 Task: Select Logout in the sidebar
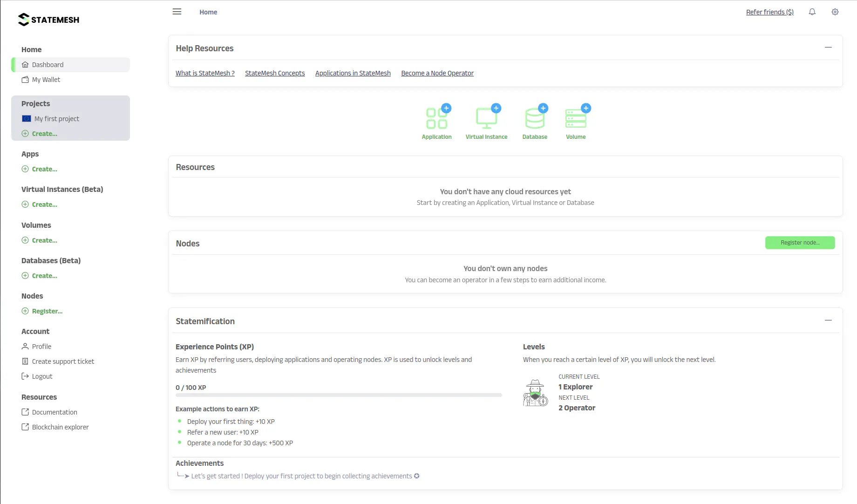pos(37,376)
